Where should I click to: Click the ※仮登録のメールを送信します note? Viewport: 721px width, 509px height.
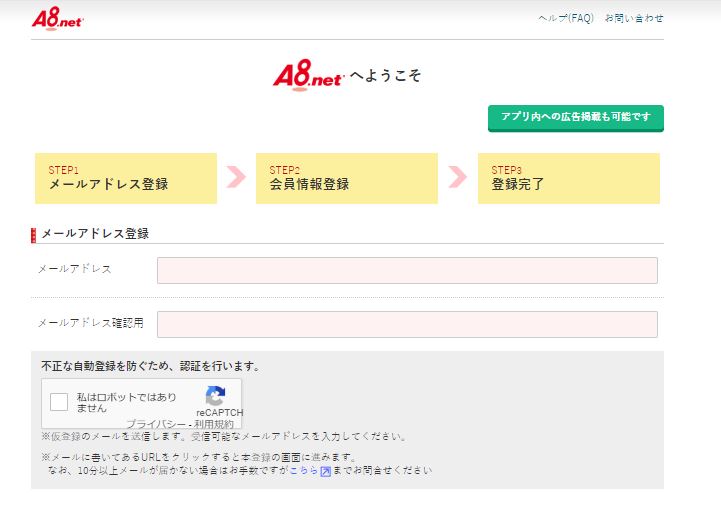(224, 436)
